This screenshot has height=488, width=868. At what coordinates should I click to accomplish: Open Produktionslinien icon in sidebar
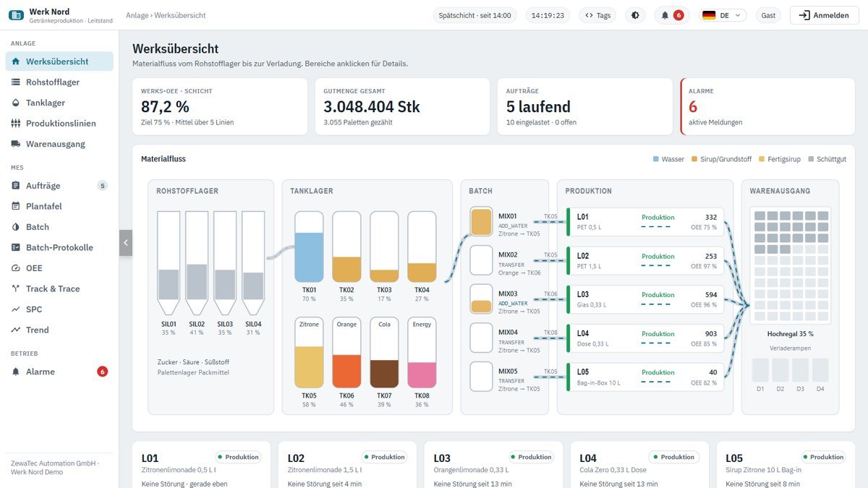(x=16, y=124)
